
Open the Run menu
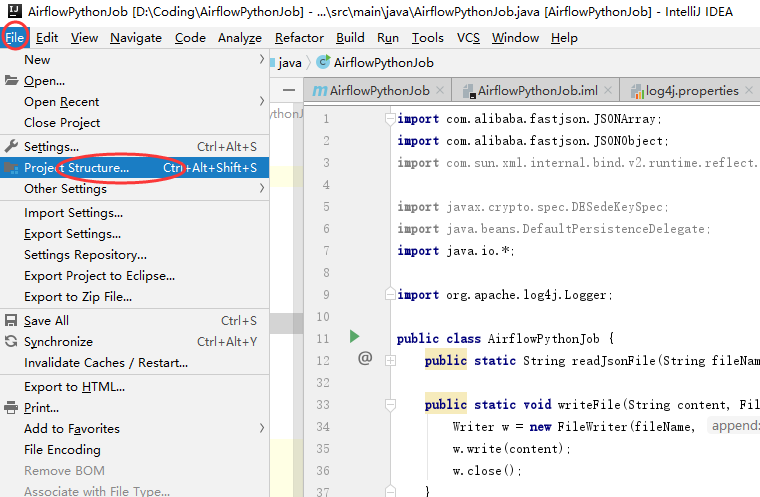pyautogui.click(x=388, y=38)
